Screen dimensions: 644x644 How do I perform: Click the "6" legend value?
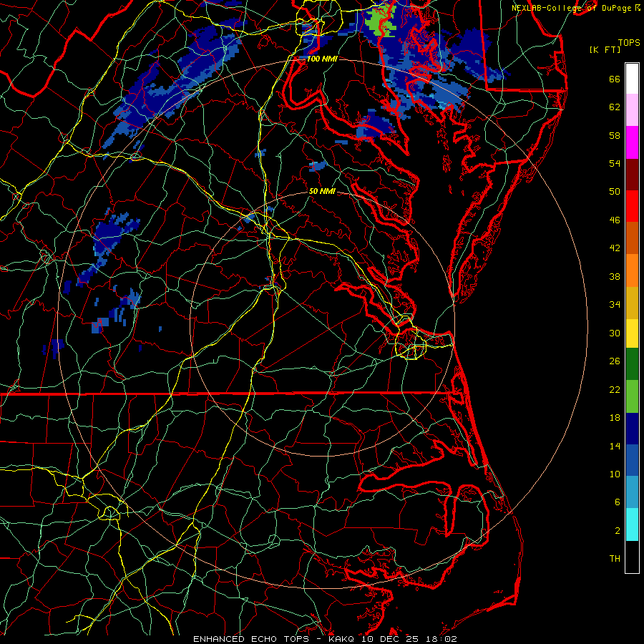618,502
